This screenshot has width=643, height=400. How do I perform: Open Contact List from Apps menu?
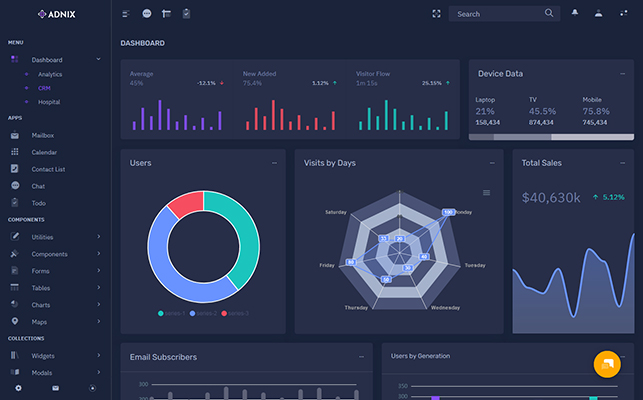(x=48, y=169)
